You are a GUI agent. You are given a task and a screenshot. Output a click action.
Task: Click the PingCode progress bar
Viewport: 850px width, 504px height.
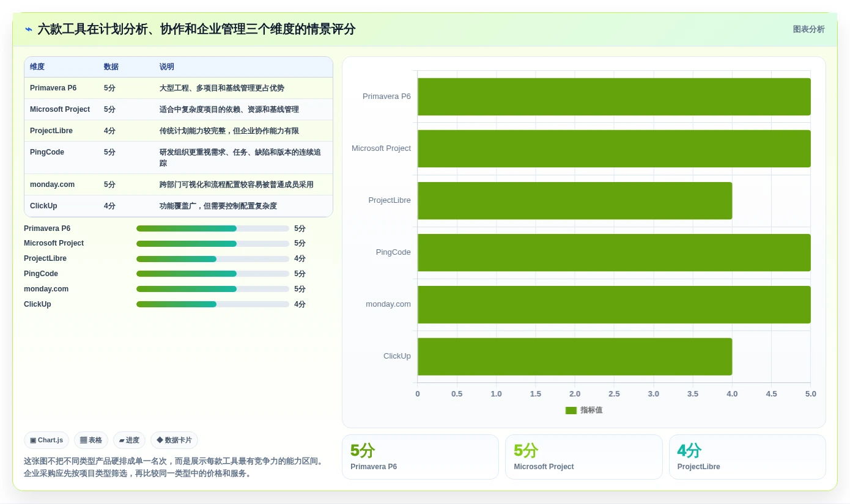pos(213,274)
